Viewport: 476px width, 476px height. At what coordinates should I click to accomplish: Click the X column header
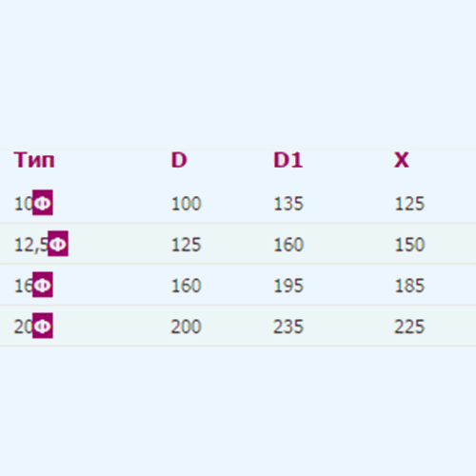tap(402, 160)
